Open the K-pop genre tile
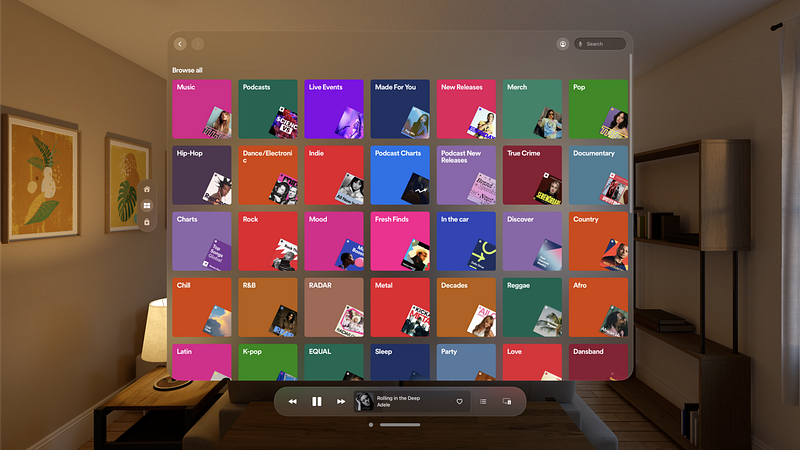This screenshot has width=800, height=450. (x=268, y=362)
